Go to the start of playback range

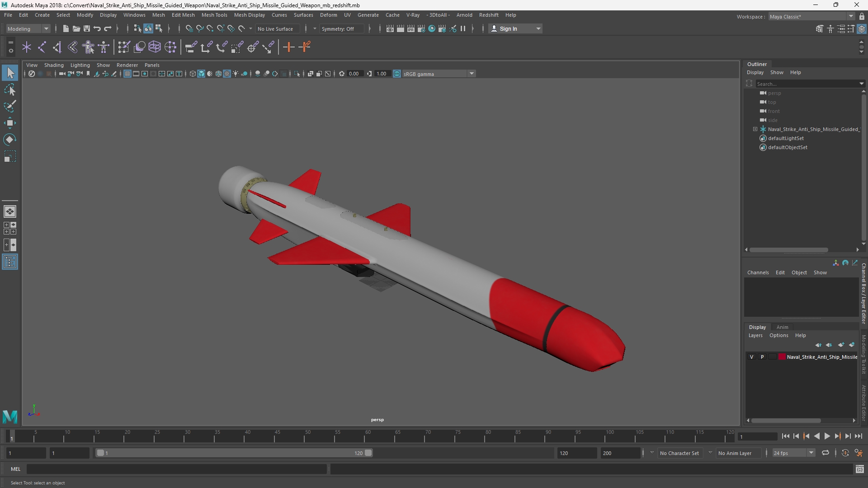(785, 436)
